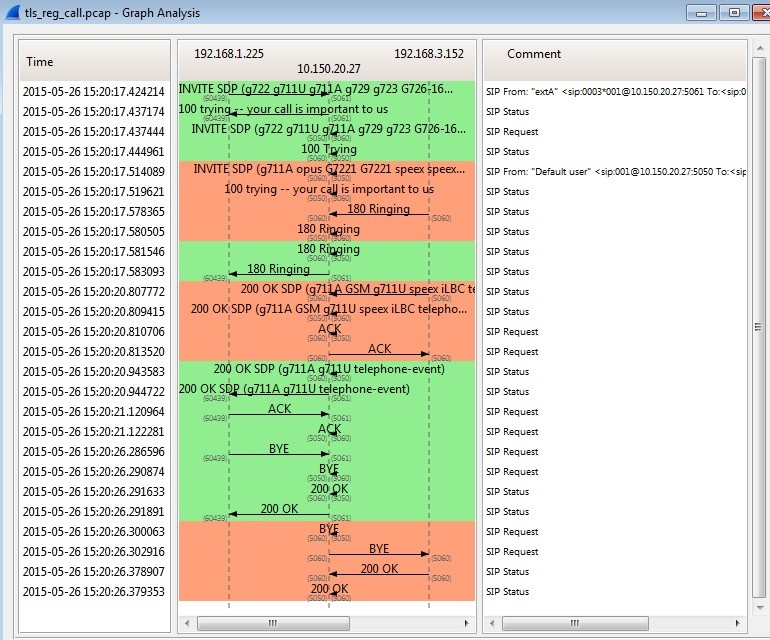Select the row at time 15:20:17.437444
This screenshot has height=640, width=770.
[93, 132]
